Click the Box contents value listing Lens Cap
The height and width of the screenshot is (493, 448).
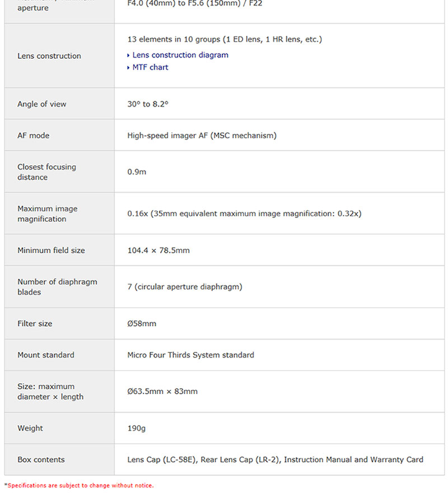[275, 460]
